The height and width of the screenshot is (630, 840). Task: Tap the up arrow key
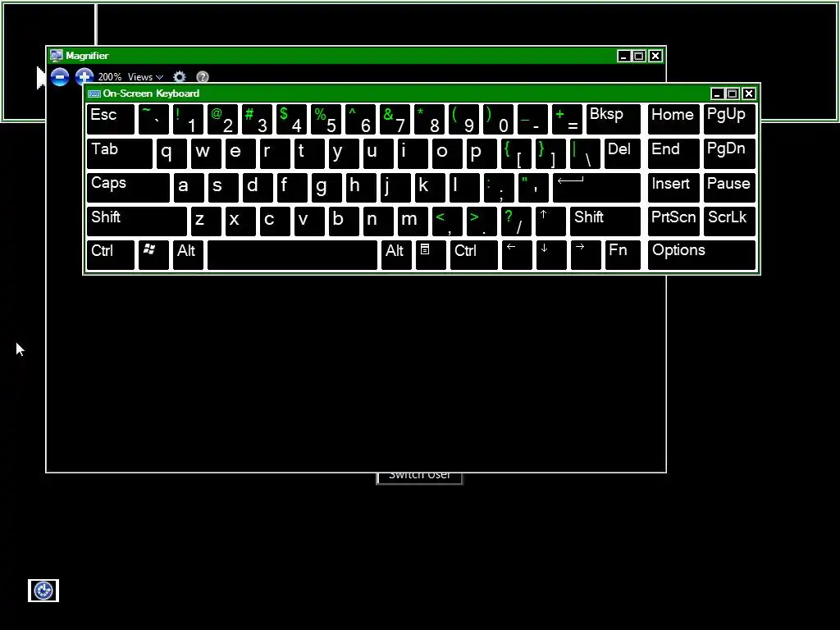pos(550,221)
